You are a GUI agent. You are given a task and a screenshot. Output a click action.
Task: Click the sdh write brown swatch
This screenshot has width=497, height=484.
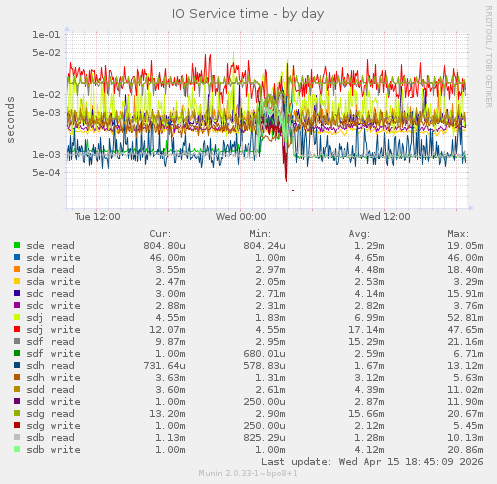tap(17, 377)
